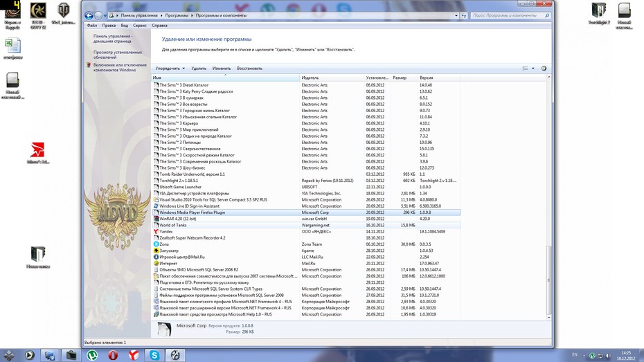Select 'Torchlight 2.v 1.18.5.1' program
The height and width of the screenshot is (362, 644).
(x=306, y=181)
